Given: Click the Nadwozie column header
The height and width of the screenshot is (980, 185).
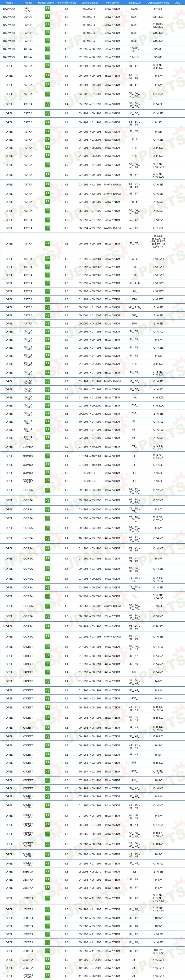Looking at the screenshot, I should tap(135, 2).
